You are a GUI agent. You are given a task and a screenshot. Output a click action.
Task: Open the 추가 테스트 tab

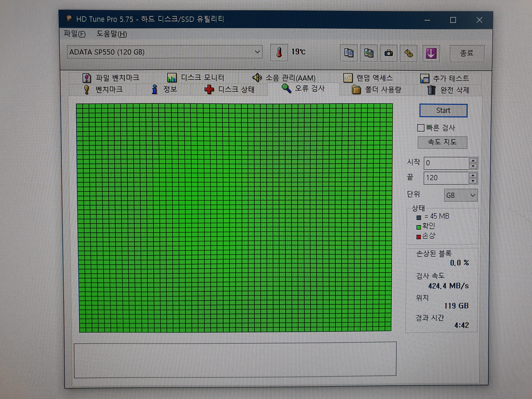click(x=444, y=78)
